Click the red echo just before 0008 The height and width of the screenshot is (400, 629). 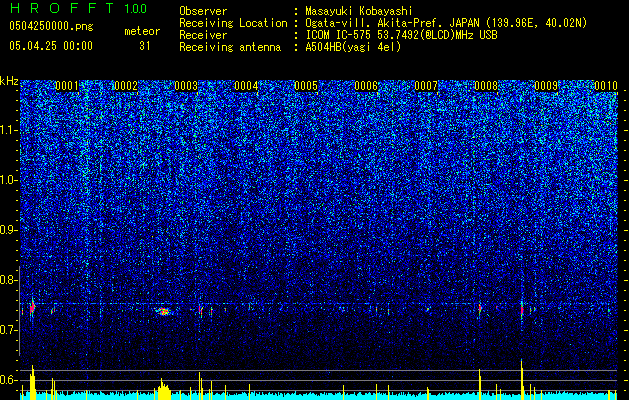pos(480,309)
